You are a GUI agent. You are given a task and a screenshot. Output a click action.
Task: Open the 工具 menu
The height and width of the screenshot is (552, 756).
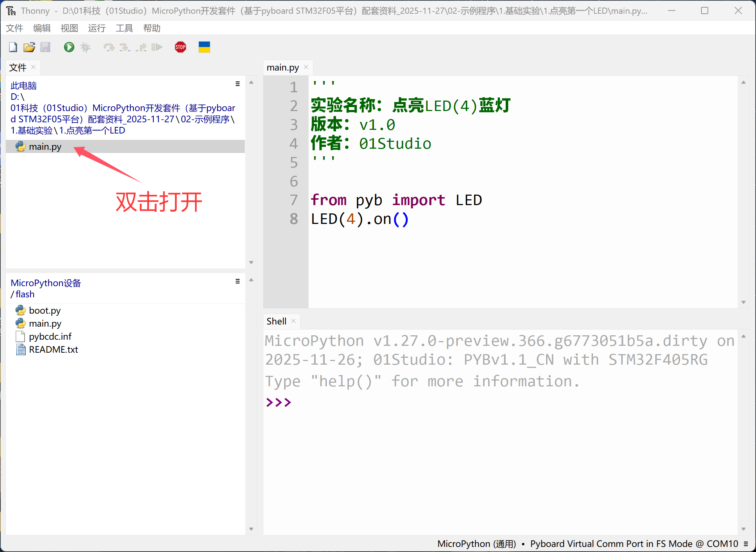(124, 28)
